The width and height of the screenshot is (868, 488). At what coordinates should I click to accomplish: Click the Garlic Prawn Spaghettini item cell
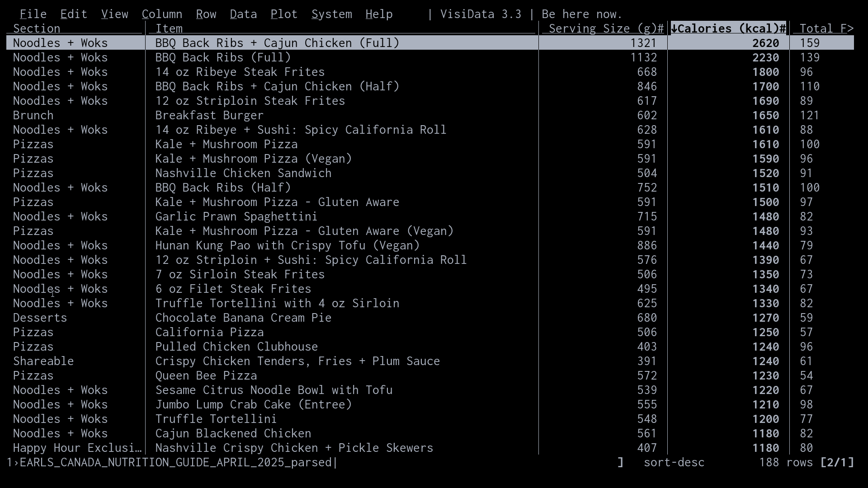(236, 216)
